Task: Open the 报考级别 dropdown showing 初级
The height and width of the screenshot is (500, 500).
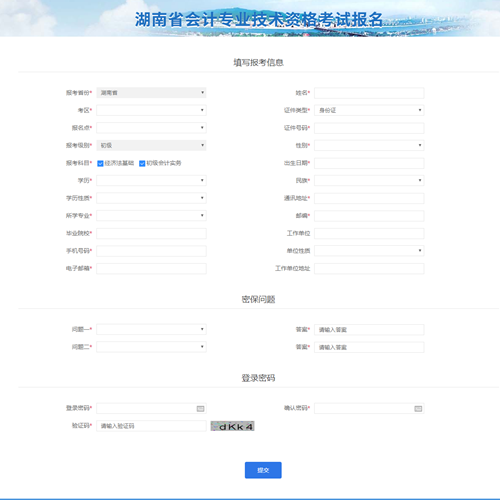Action: 151,145
